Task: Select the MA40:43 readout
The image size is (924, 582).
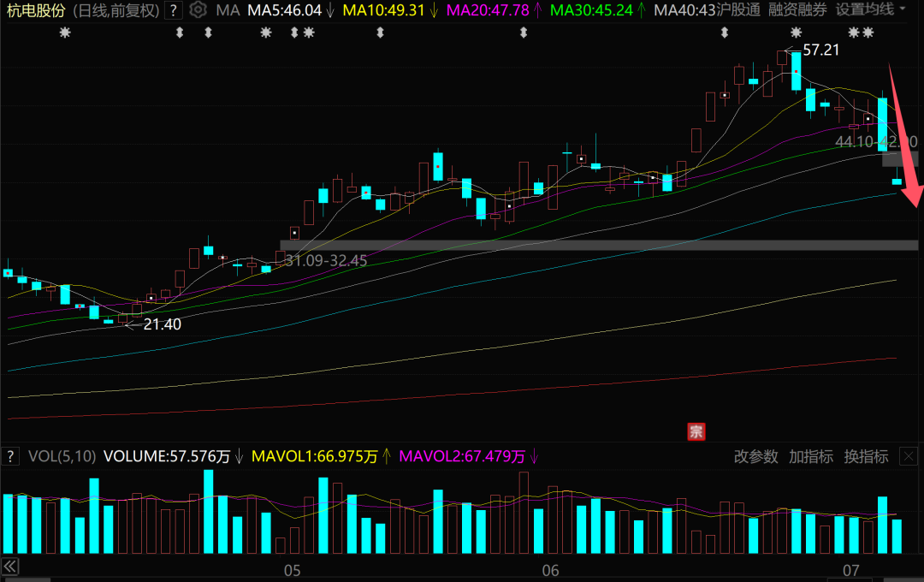Action: click(684, 10)
